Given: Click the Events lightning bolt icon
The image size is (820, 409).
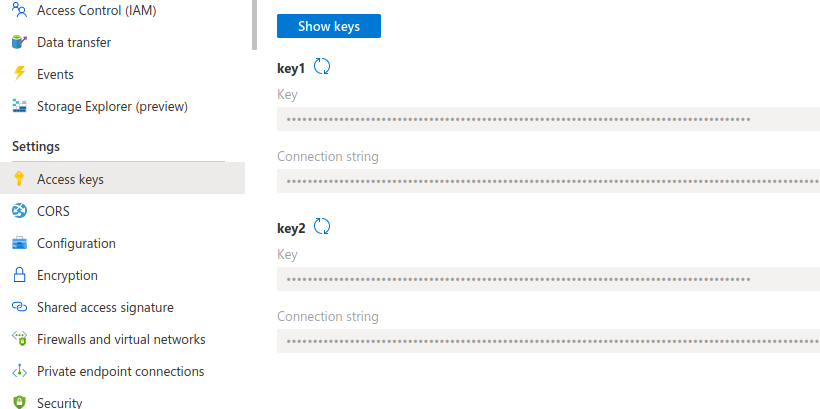Looking at the screenshot, I should [19, 74].
